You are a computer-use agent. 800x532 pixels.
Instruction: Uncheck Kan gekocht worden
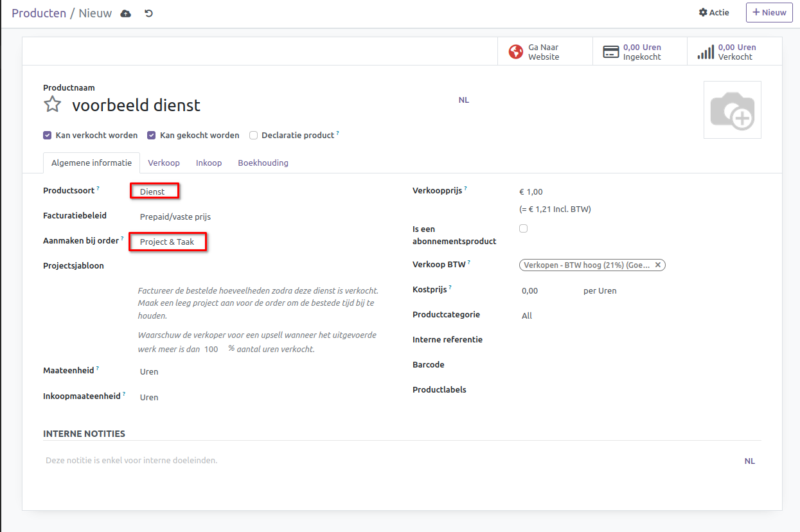tap(152, 136)
